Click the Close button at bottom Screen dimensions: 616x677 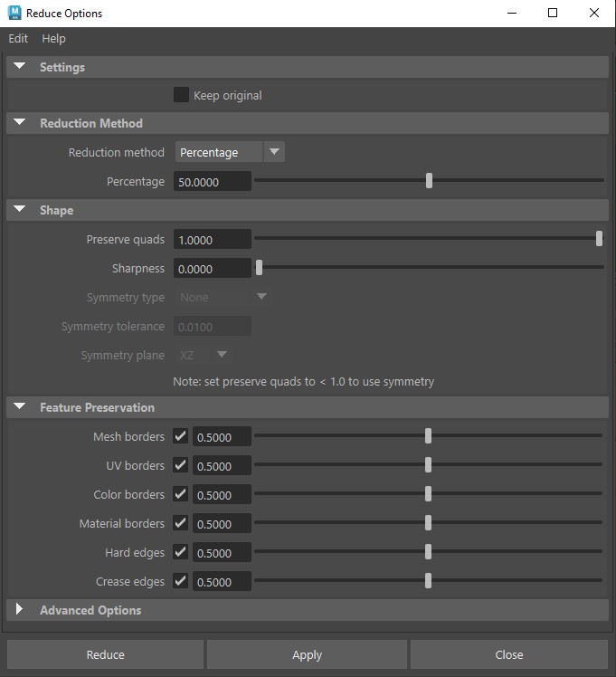click(x=508, y=654)
